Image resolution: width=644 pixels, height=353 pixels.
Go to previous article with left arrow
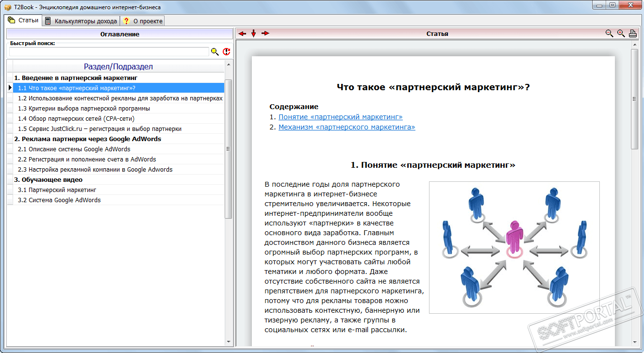[x=242, y=33]
